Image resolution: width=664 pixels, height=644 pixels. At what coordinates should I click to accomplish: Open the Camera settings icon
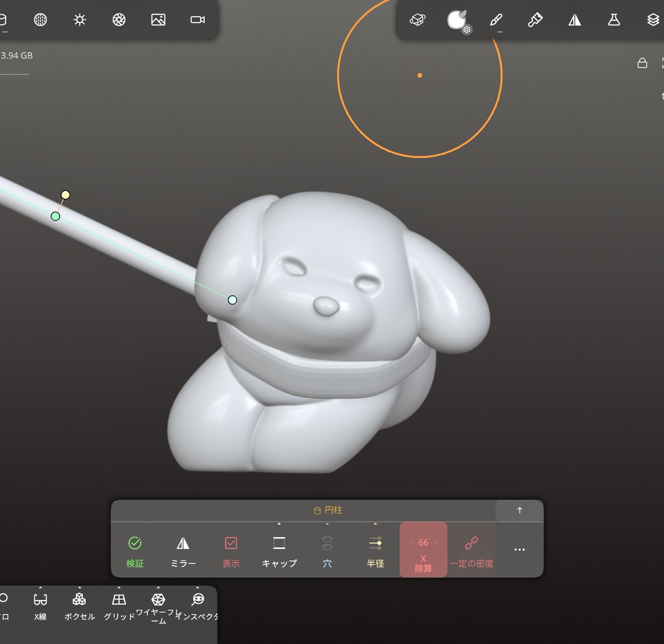pyautogui.click(x=198, y=20)
